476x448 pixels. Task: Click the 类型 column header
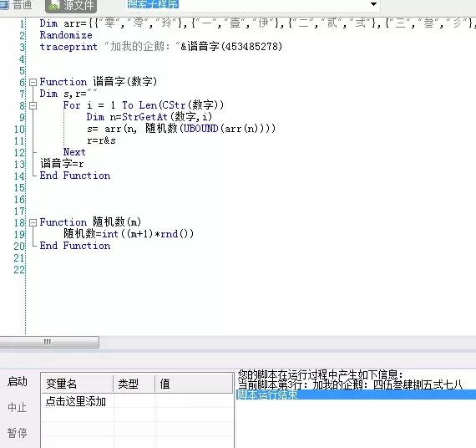pos(134,384)
